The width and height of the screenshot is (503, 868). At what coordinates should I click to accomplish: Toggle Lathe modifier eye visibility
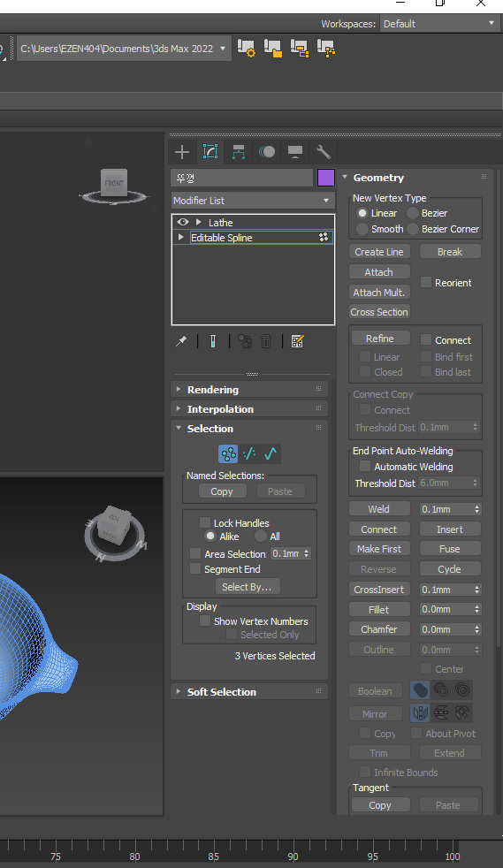(183, 222)
